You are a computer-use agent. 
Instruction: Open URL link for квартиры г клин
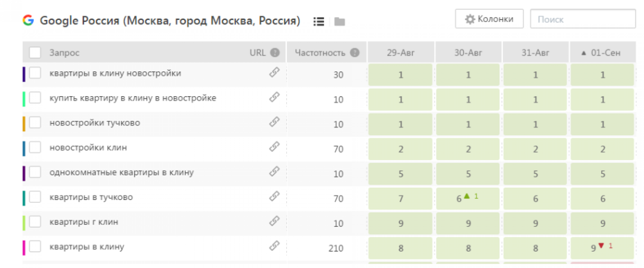point(274,221)
